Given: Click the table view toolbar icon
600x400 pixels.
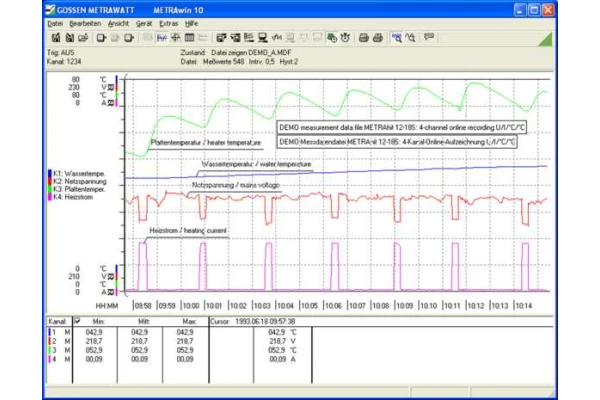Looking at the screenshot, I should click(x=189, y=38).
